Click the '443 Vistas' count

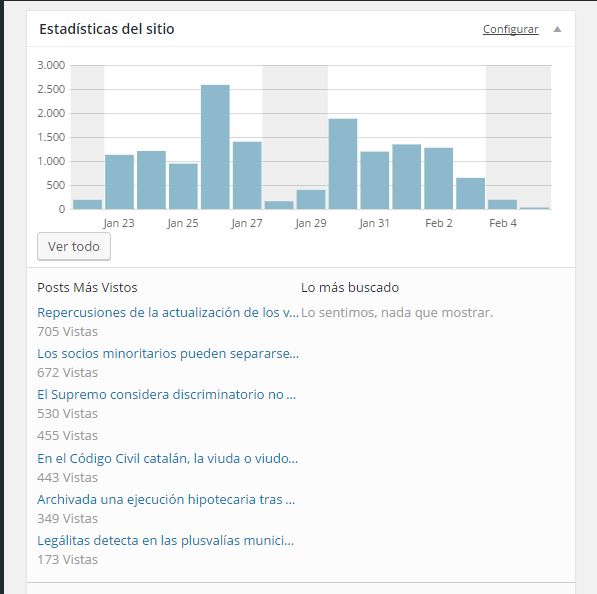tap(67, 478)
